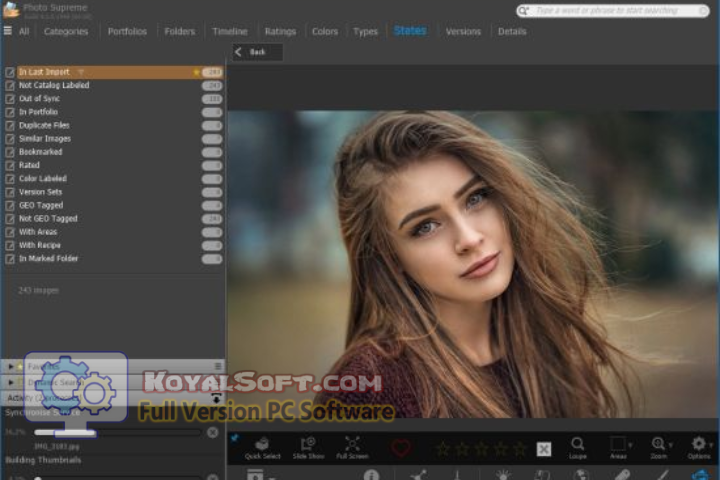Click the portrait photo preview
The width and height of the screenshot is (720, 480).
click(473, 264)
